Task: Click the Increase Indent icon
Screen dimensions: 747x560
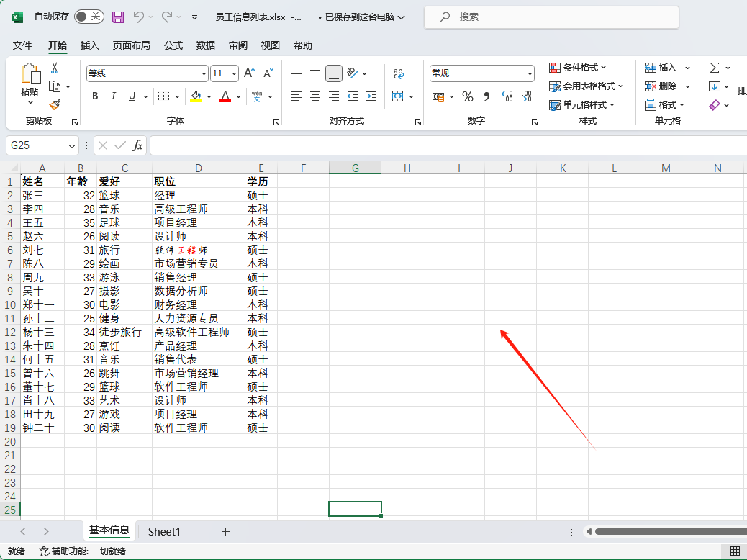Action: pos(371,96)
